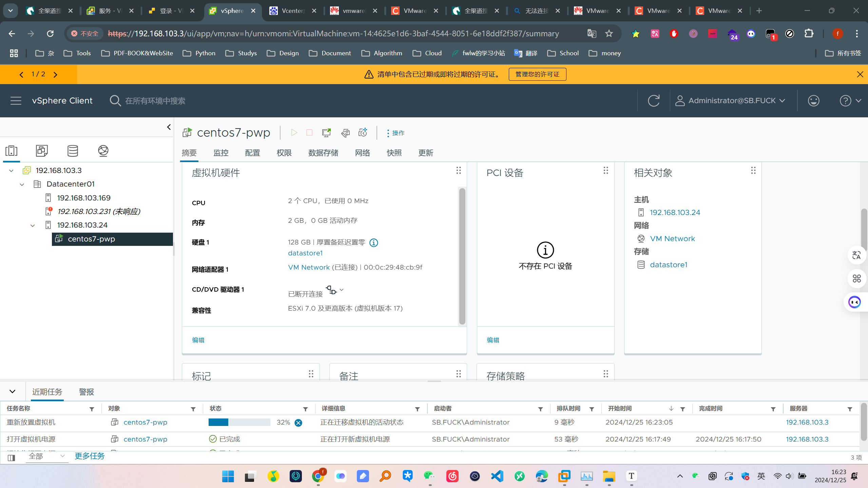
Task: Cancel the relocate VM task
Action: [298, 423]
